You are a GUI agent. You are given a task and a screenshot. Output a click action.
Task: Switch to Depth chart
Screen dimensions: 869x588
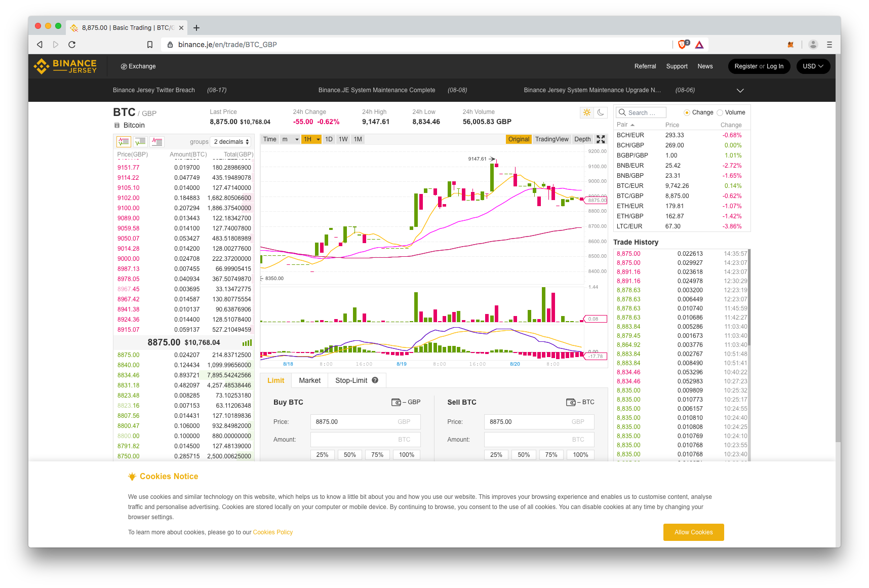582,139
